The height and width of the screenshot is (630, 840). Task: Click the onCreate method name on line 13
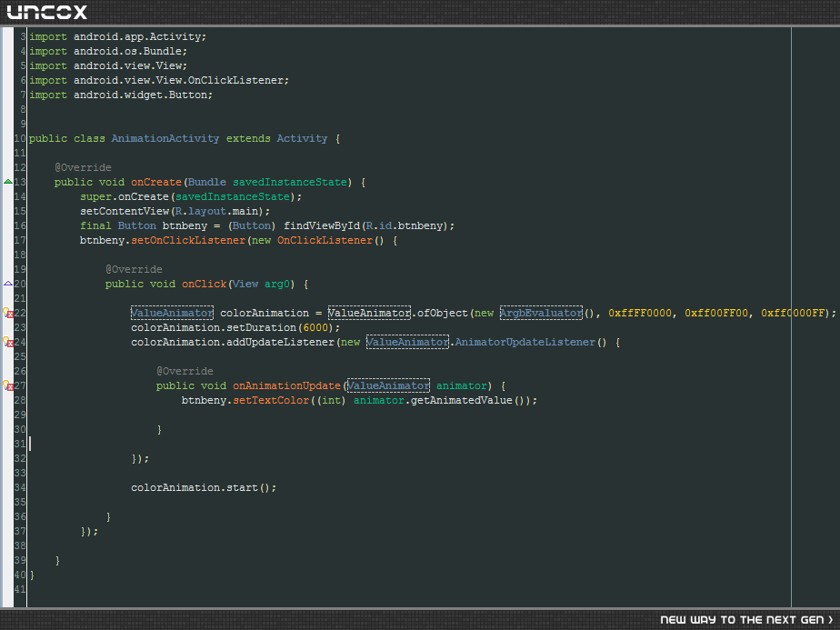[x=156, y=182]
